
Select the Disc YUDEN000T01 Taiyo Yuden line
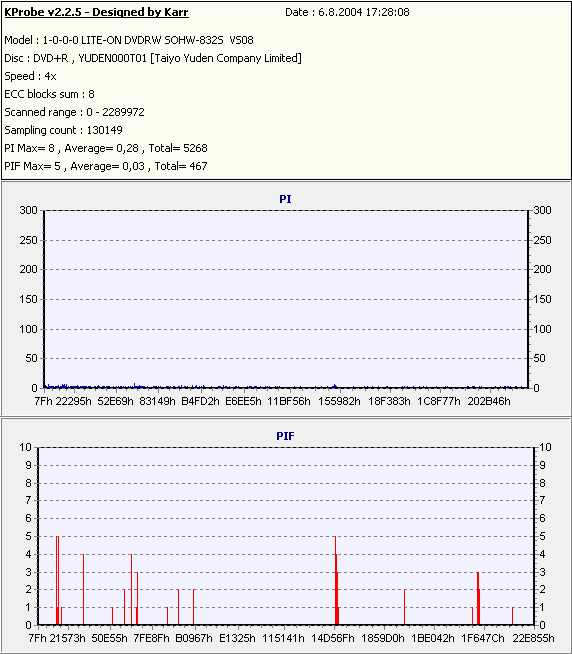pos(153,58)
